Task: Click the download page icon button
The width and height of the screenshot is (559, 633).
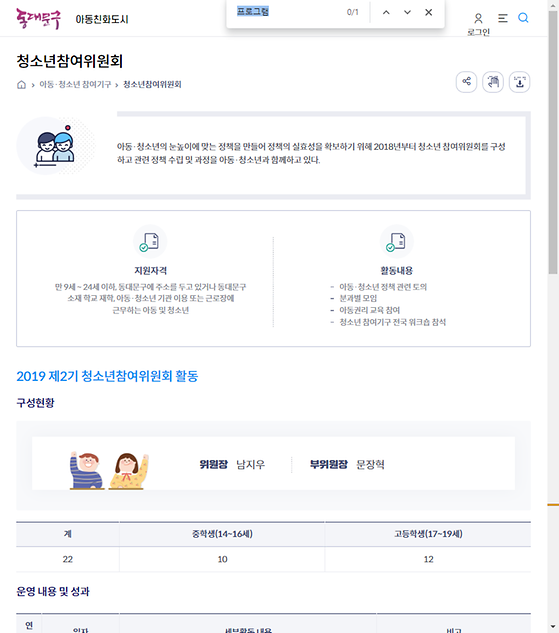Action: pyautogui.click(x=519, y=82)
